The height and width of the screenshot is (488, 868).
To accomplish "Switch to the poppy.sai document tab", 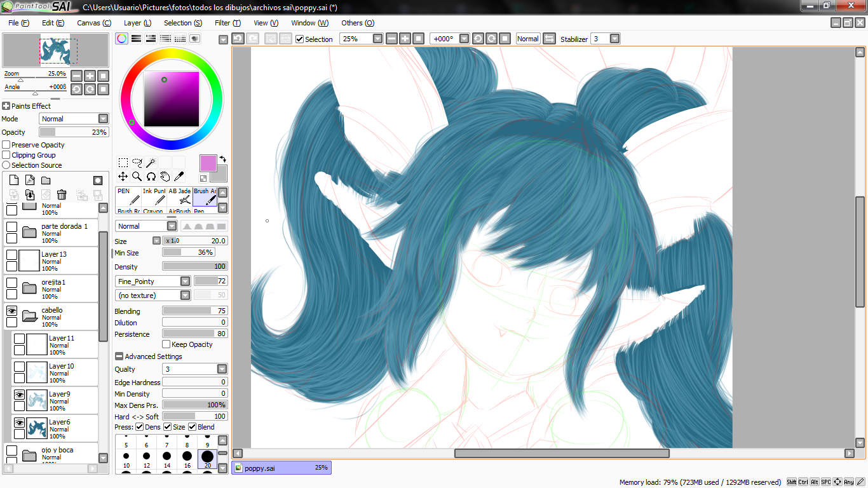I will click(281, 468).
